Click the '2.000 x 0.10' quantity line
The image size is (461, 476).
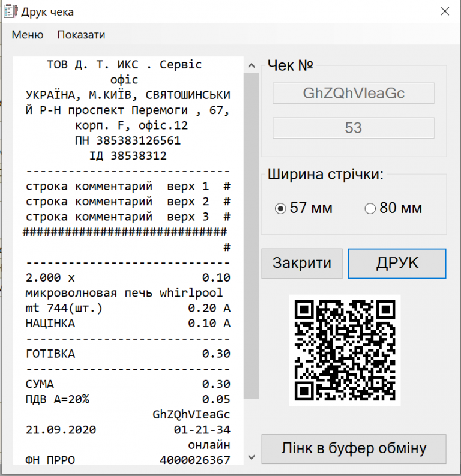[128, 277]
